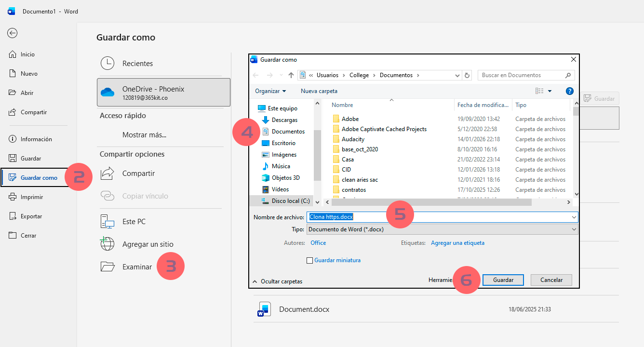Click the Forward arrow in the dialog
The height and width of the screenshot is (347, 644).
click(x=270, y=75)
